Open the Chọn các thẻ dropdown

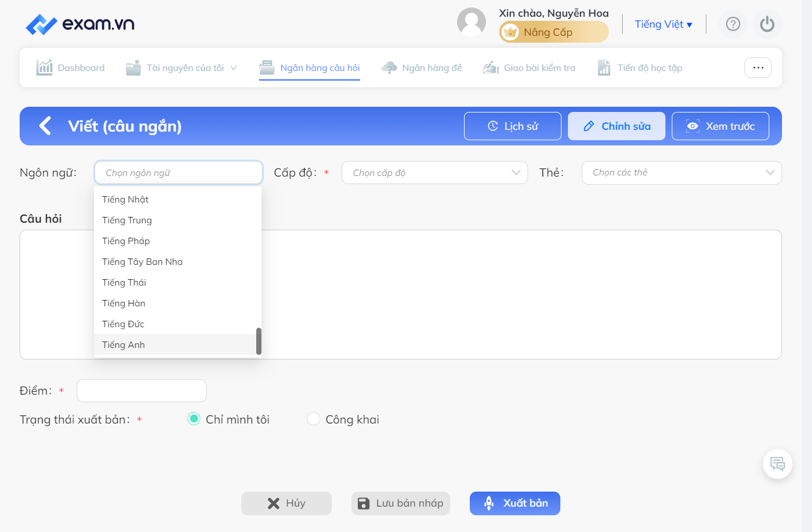point(682,173)
